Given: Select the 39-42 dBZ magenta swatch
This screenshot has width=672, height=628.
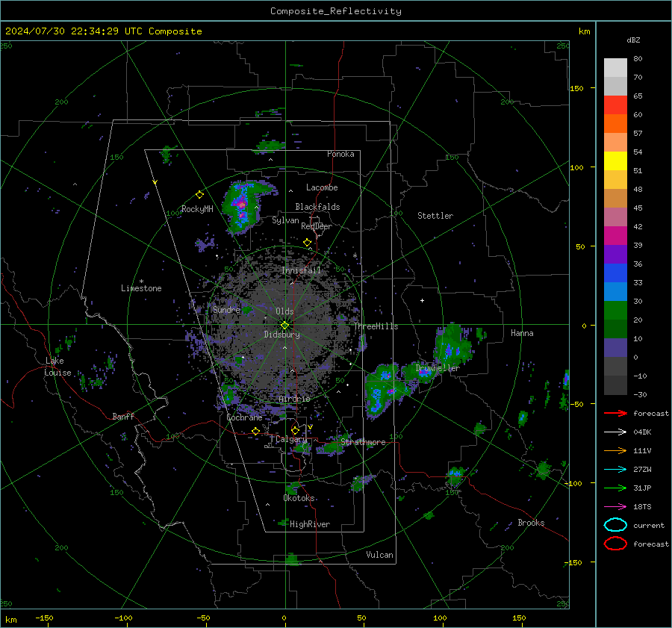Looking at the screenshot, I should point(615,236).
